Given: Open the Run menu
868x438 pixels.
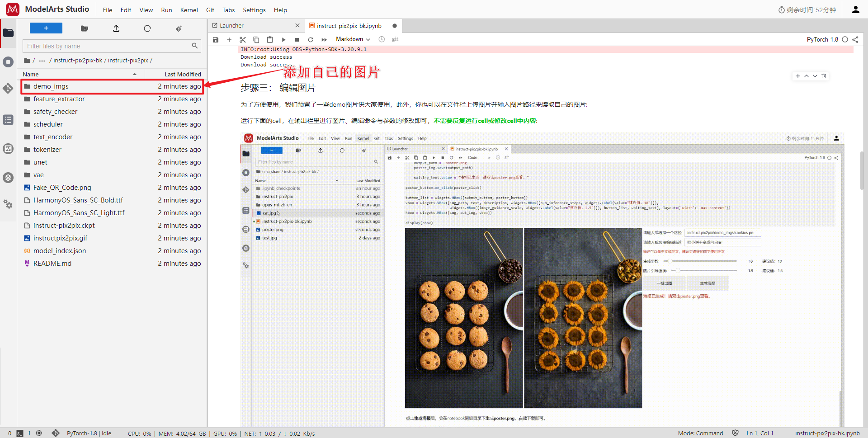Looking at the screenshot, I should pyautogui.click(x=166, y=10).
